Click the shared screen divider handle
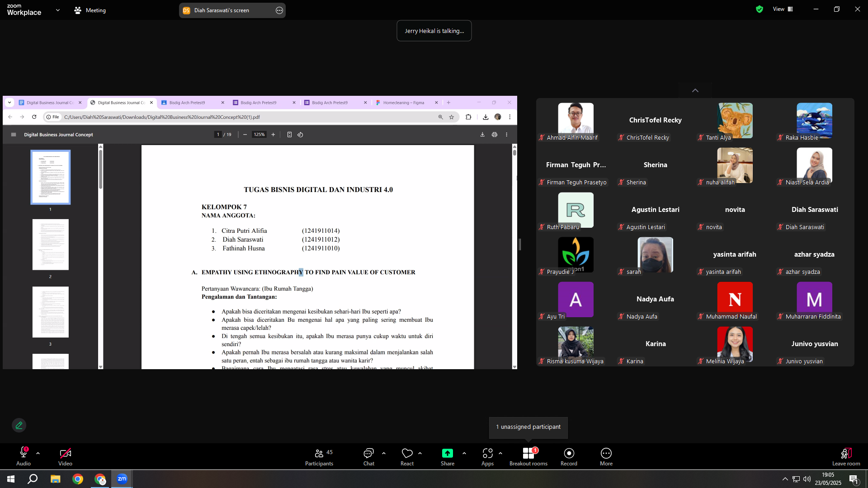 [520, 244]
